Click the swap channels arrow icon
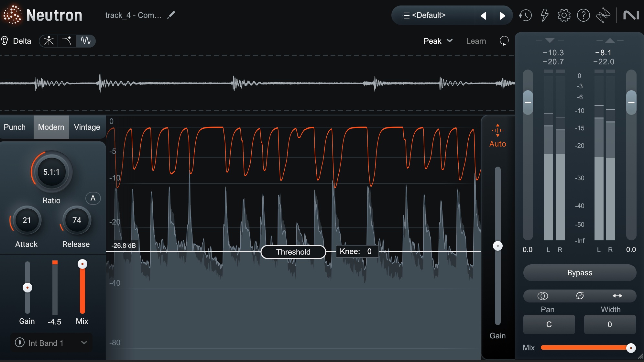Viewport: 644px width, 362px height. tap(617, 296)
